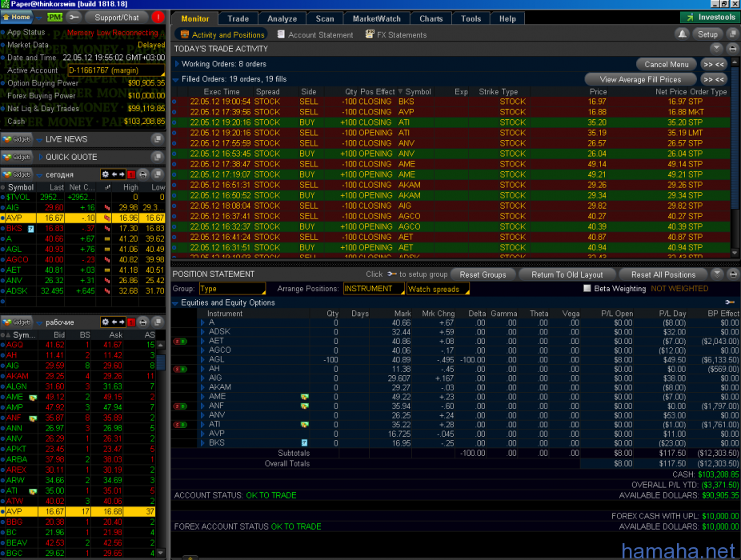Open the Account Statement sub-tab
741x560 pixels.
click(315, 34)
